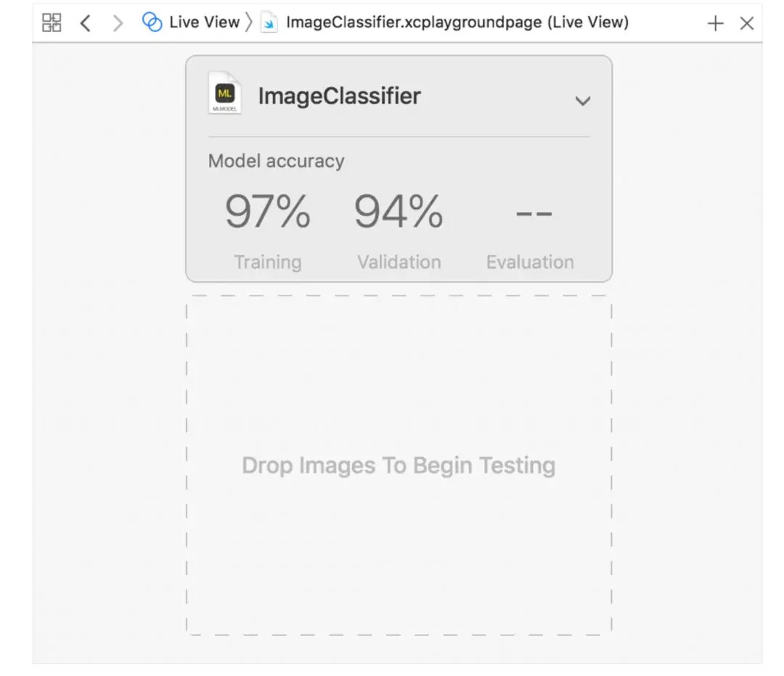This screenshot has width=784, height=676.
Task: Go back with the left chevron
Action: point(86,23)
